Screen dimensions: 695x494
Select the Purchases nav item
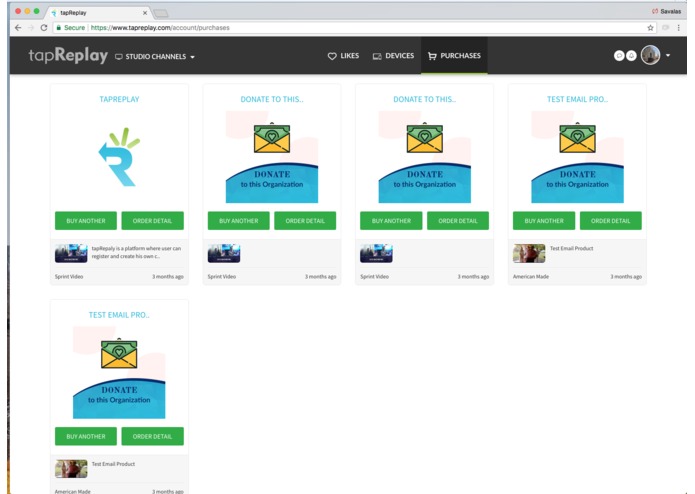[454, 55]
